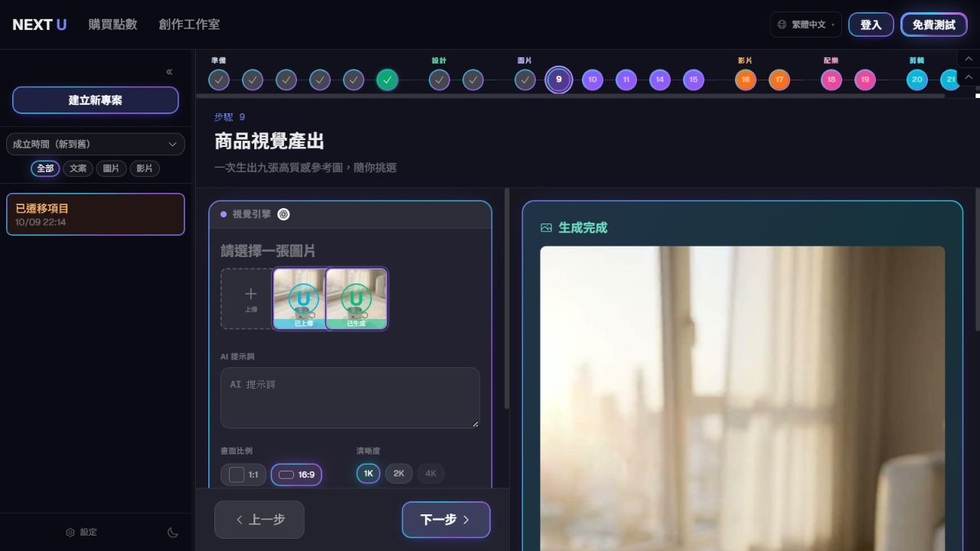Click the second completed checkmark under 設計
Screen dimensions: 980x551
point(473,80)
